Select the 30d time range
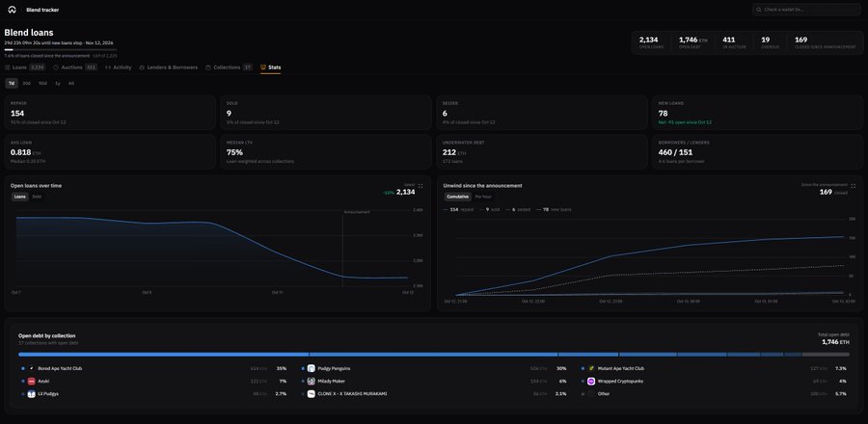Image resolution: width=868 pixels, height=424 pixels. [27, 84]
